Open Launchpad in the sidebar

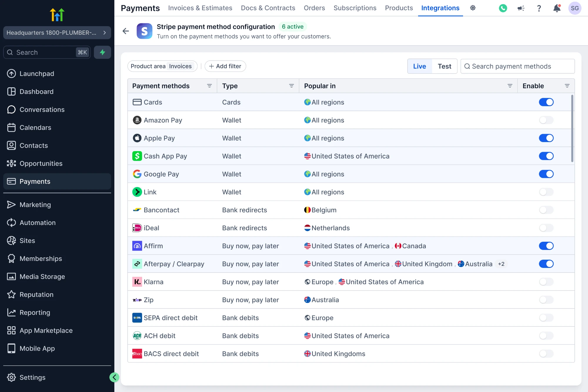tap(57, 74)
